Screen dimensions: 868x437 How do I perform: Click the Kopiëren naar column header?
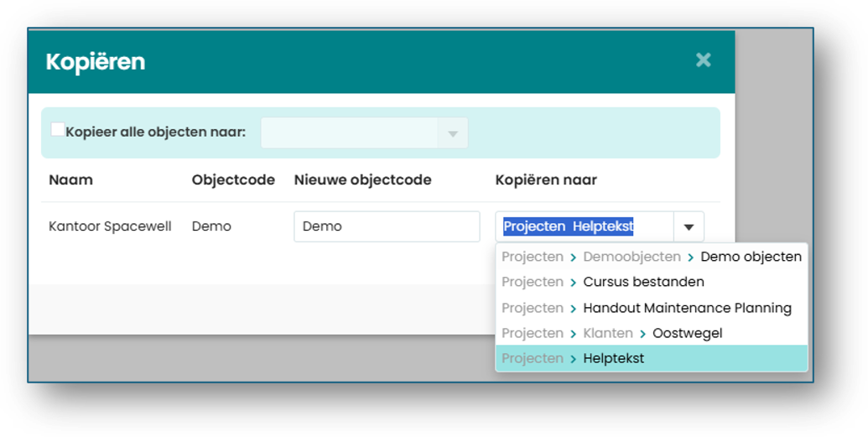[546, 180]
